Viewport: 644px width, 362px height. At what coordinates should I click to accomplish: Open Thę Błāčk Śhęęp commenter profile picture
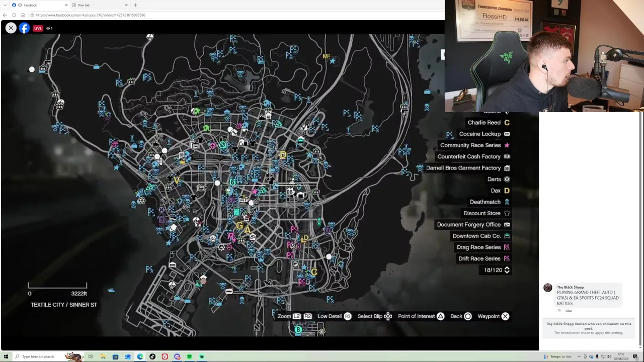[548, 288]
